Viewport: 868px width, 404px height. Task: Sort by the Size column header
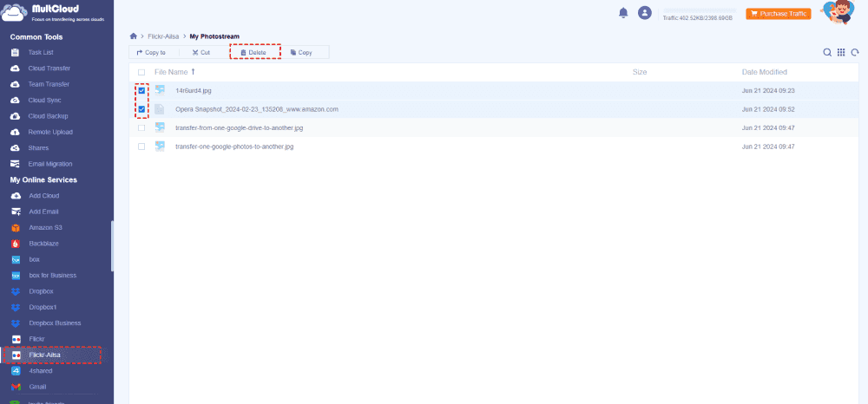pyautogui.click(x=640, y=72)
